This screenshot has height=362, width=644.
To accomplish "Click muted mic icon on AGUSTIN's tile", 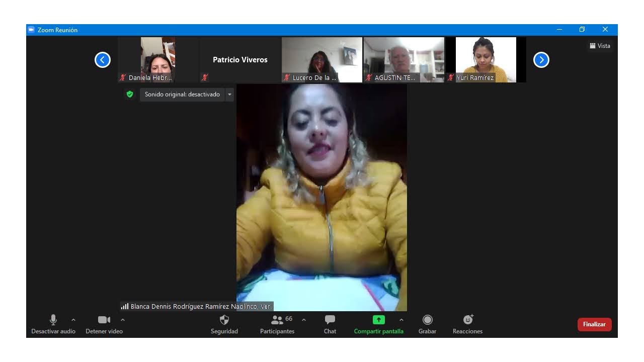I will coord(369,77).
